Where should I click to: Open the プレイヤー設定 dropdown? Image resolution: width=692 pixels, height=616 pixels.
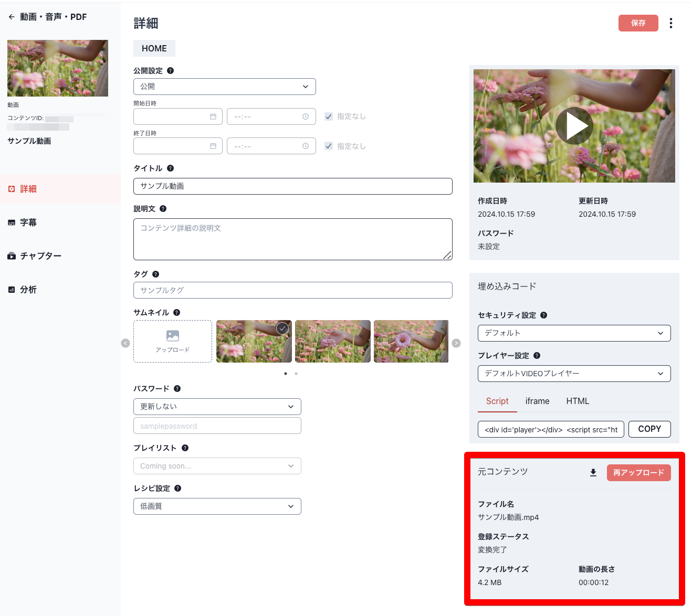pyautogui.click(x=574, y=373)
